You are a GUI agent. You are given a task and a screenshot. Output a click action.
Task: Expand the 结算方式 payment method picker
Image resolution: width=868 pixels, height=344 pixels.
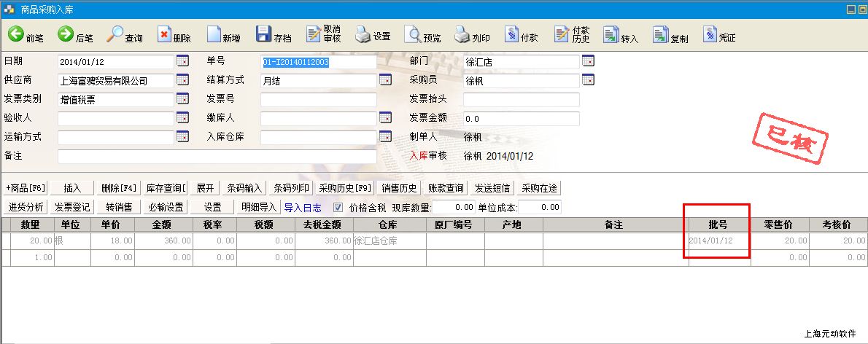tap(385, 80)
